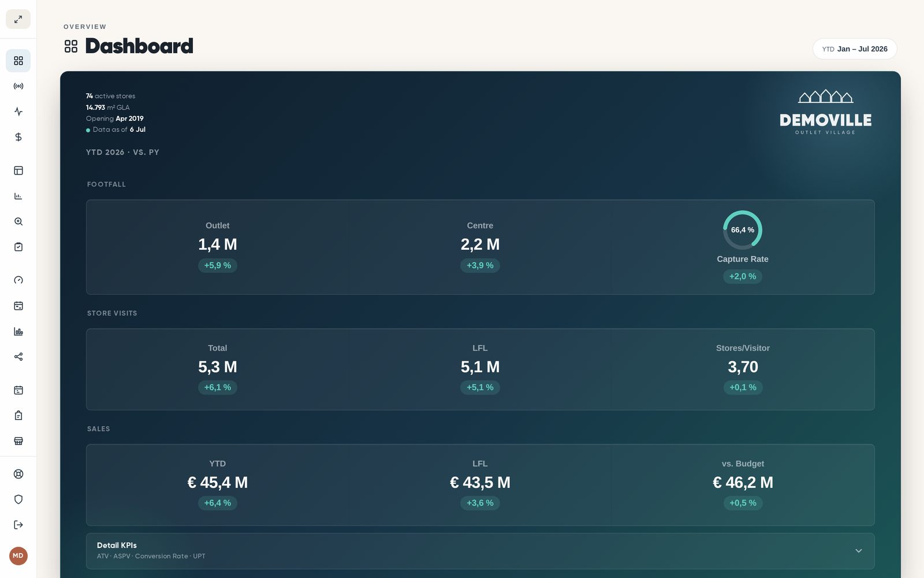Viewport: 924px width, 578px height.
Task: Click the Detail KPIs heading
Action: click(x=117, y=545)
